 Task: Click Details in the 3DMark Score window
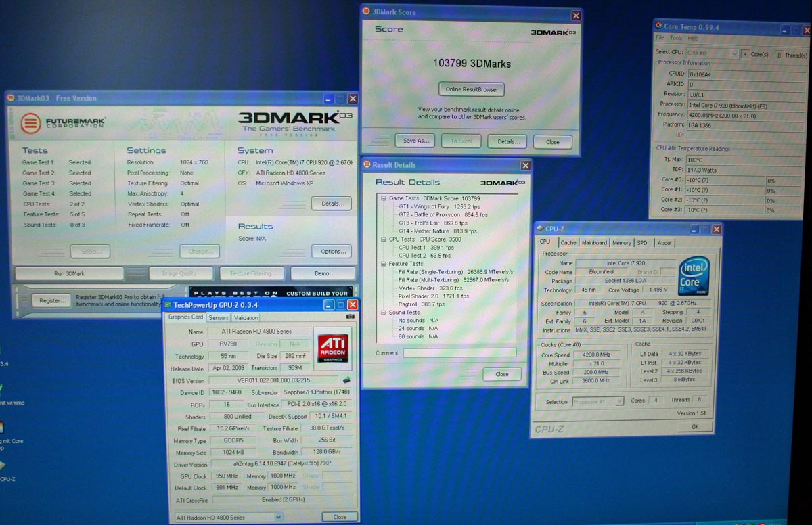(x=508, y=142)
